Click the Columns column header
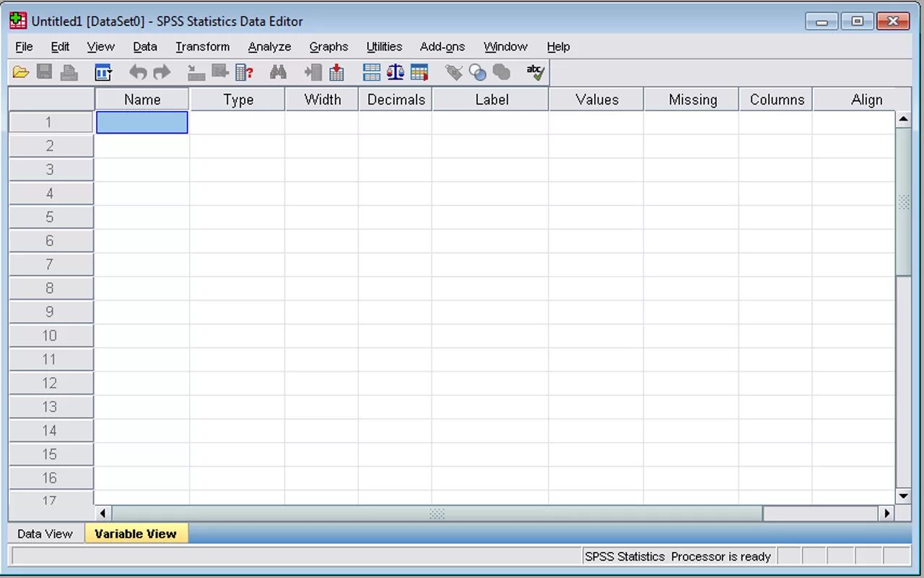This screenshot has height=578, width=924. [777, 100]
